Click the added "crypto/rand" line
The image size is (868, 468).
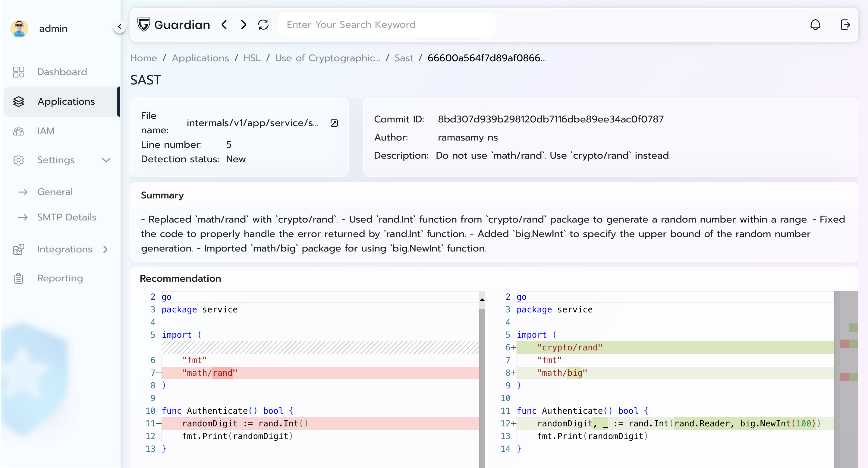675,348
